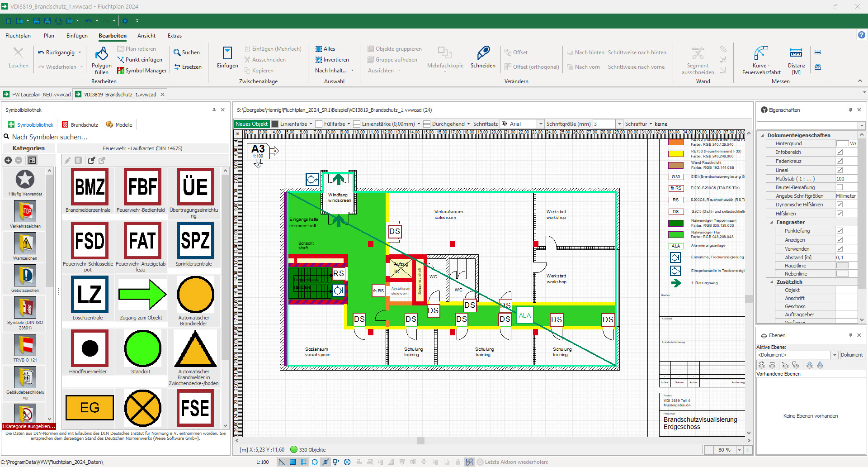Click the Linienfarbe color swatch
Image resolution: width=868 pixels, height=467 pixels.
275,124
